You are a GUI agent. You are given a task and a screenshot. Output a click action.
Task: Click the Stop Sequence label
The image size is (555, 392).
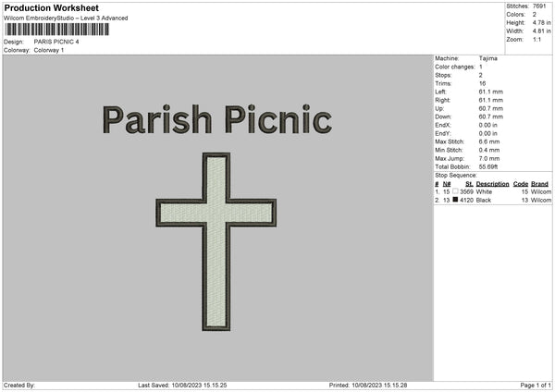(456, 176)
